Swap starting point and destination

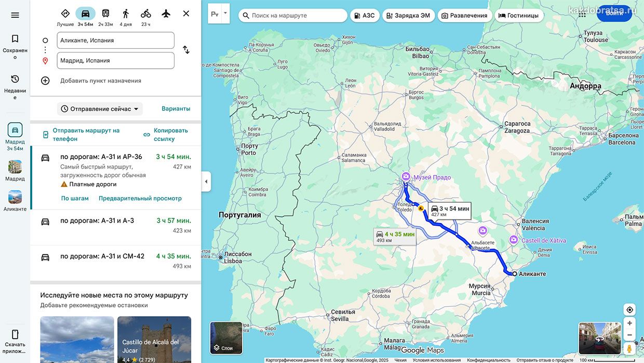186,50
